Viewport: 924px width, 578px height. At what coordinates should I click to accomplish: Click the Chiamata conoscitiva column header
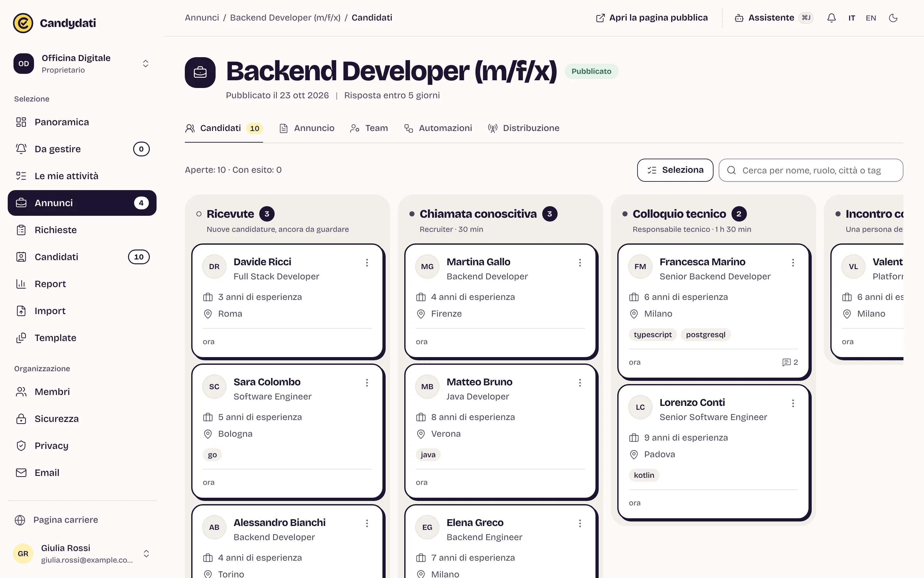click(478, 214)
